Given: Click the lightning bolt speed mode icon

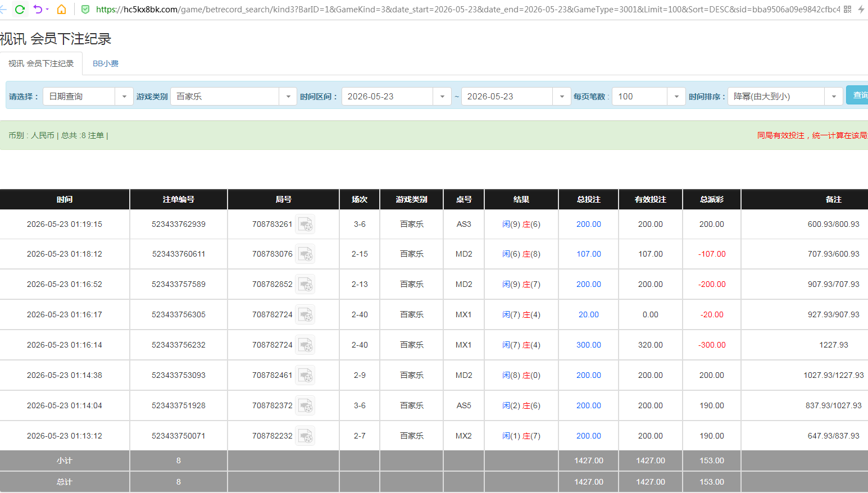Looking at the screenshot, I should [x=861, y=10].
